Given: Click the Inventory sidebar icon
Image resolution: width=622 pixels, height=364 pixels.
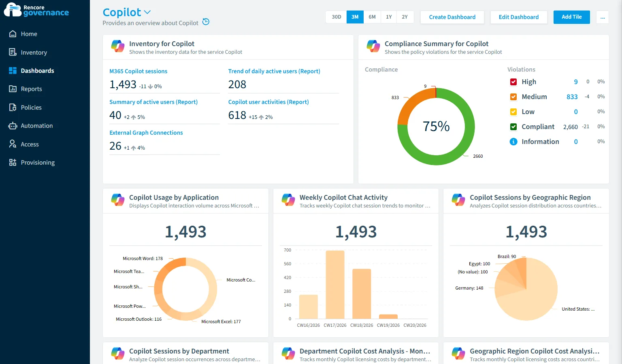Looking at the screenshot, I should click(13, 52).
